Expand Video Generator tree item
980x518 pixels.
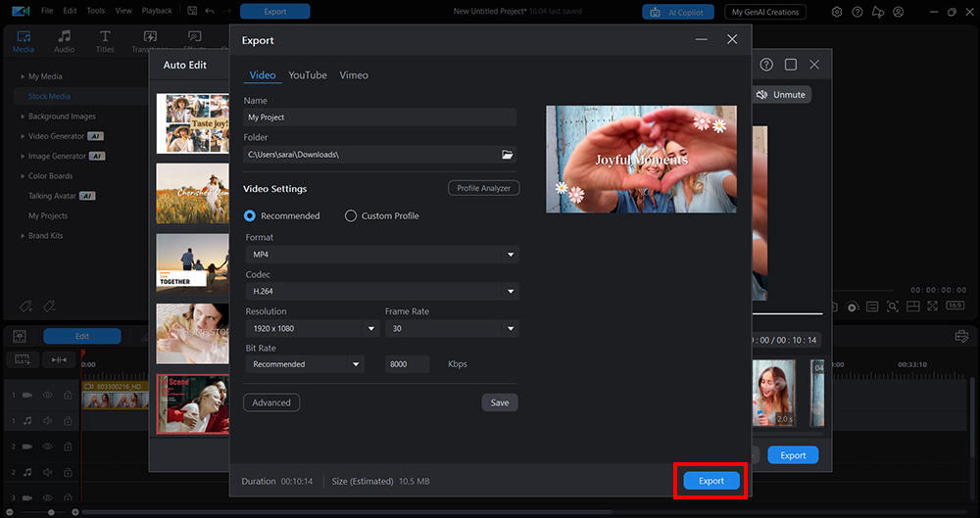[24, 136]
